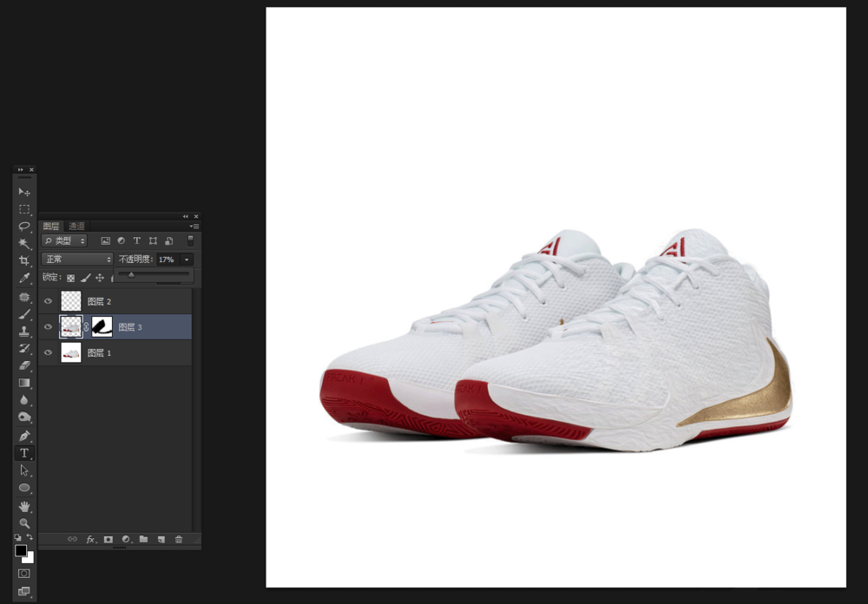Image resolution: width=868 pixels, height=604 pixels.
Task: Toggle mask link on 图层 3
Action: coord(86,326)
